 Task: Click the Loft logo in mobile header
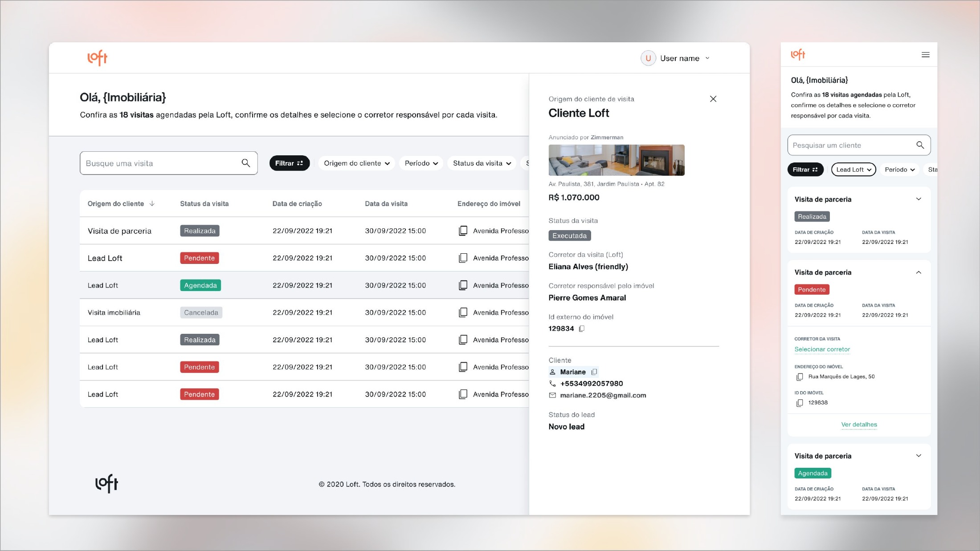[798, 54]
